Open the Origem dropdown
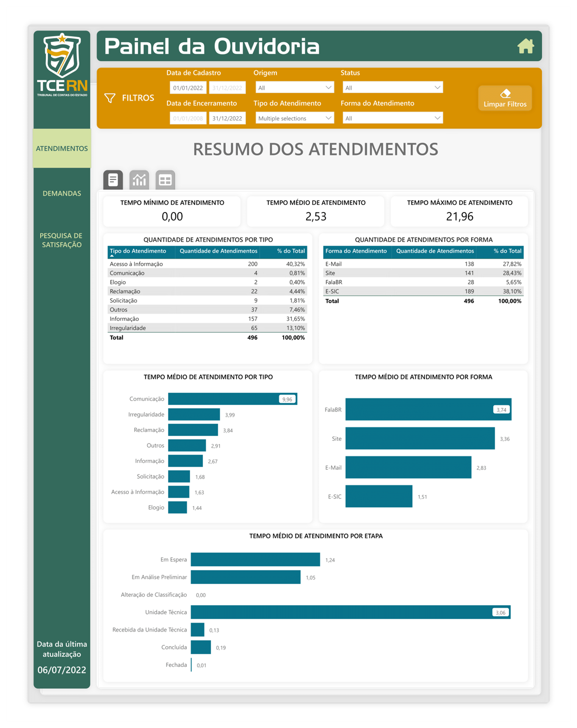The width and height of the screenshot is (577, 728). (295, 87)
